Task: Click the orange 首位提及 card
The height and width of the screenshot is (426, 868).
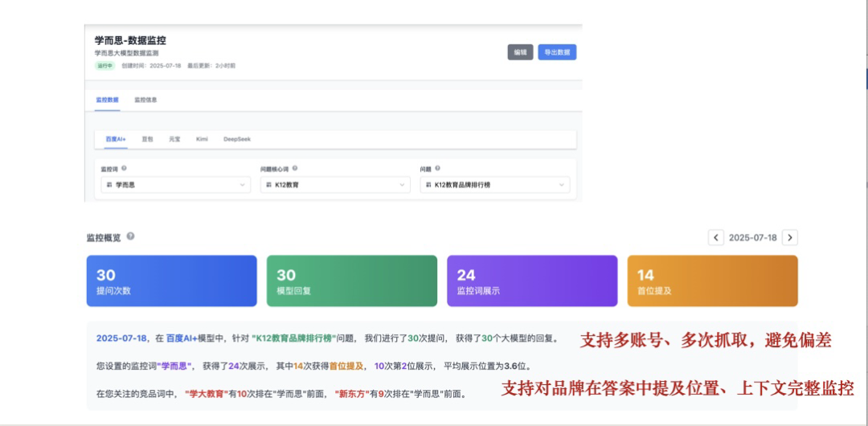Action: coord(712,281)
